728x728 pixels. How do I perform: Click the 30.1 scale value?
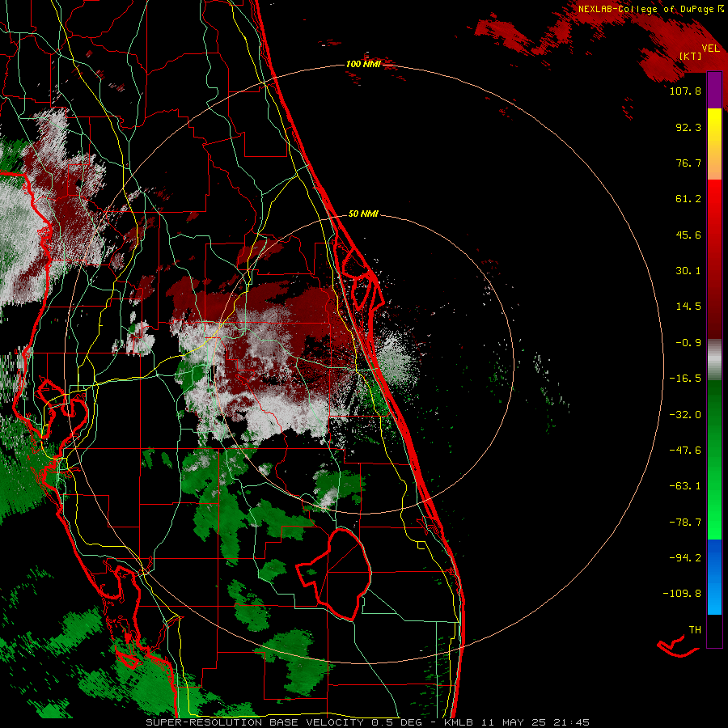pos(688,271)
